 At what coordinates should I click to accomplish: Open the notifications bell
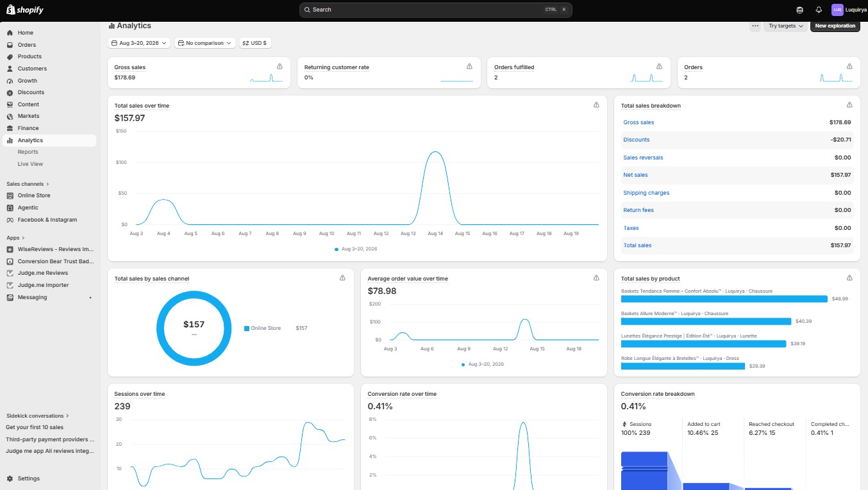click(819, 10)
